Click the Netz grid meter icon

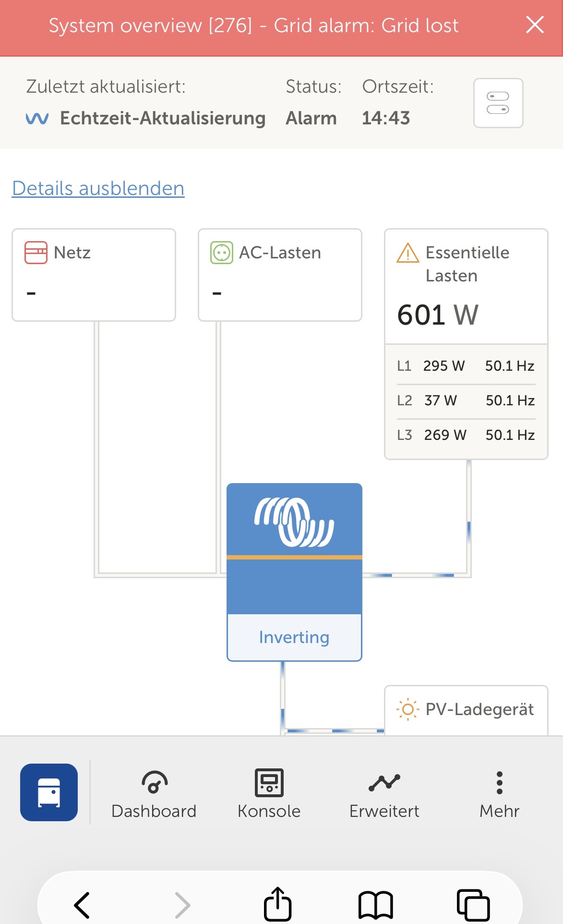pyautogui.click(x=36, y=253)
